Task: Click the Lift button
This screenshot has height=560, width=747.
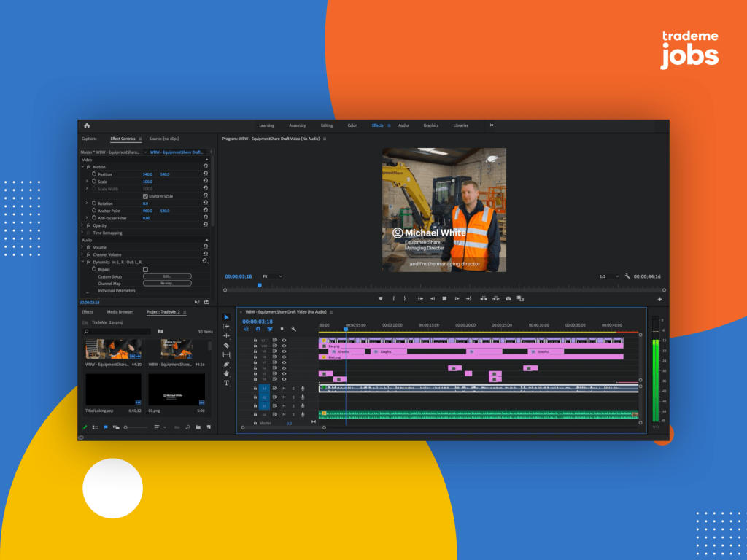Action: click(x=484, y=298)
